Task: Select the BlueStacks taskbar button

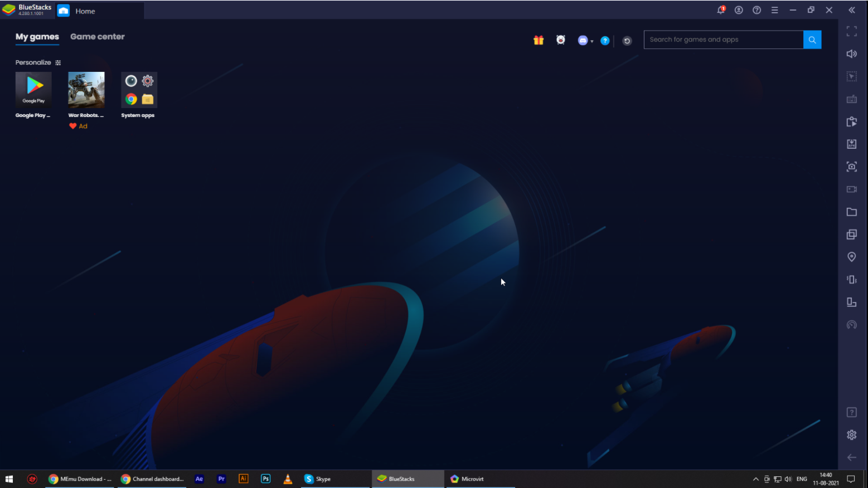Action: [x=408, y=479]
